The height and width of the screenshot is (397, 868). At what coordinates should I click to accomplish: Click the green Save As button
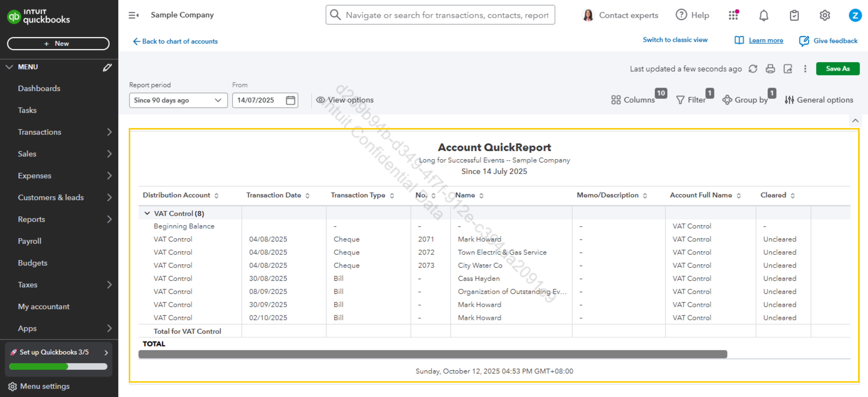(x=837, y=69)
